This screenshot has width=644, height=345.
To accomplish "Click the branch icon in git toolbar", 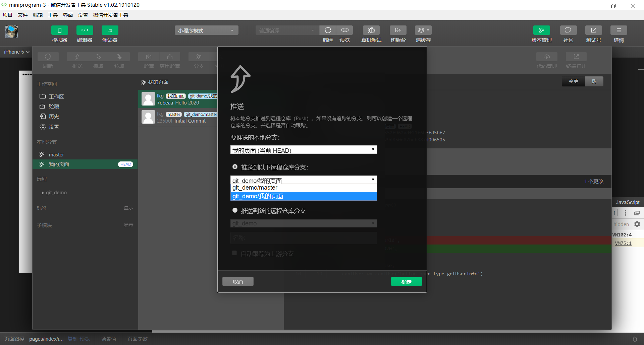I will pos(199,57).
